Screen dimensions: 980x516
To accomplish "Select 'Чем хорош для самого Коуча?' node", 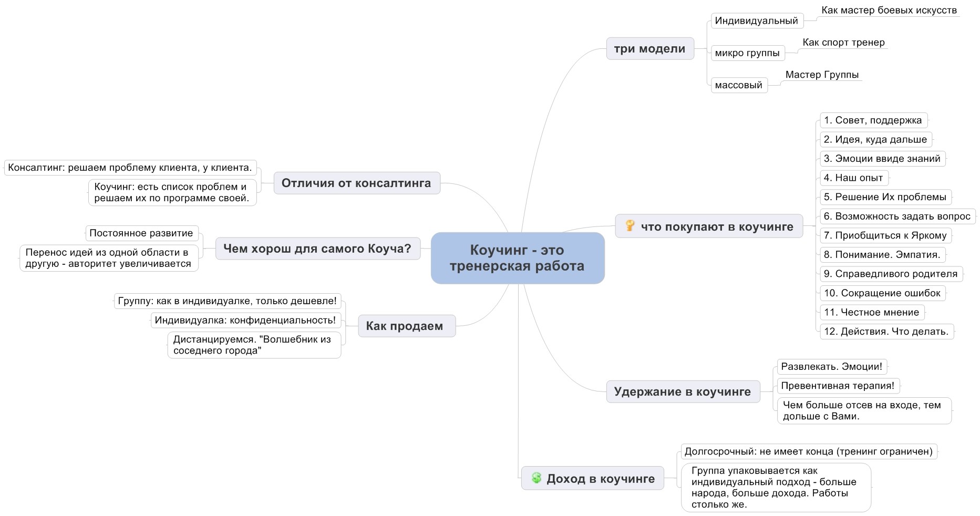I will 318,248.
